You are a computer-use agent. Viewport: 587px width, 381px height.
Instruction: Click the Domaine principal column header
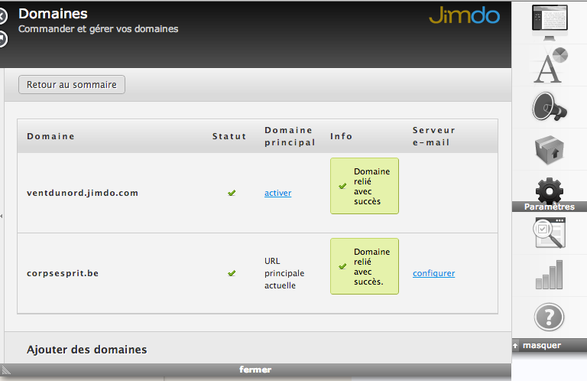tap(290, 136)
